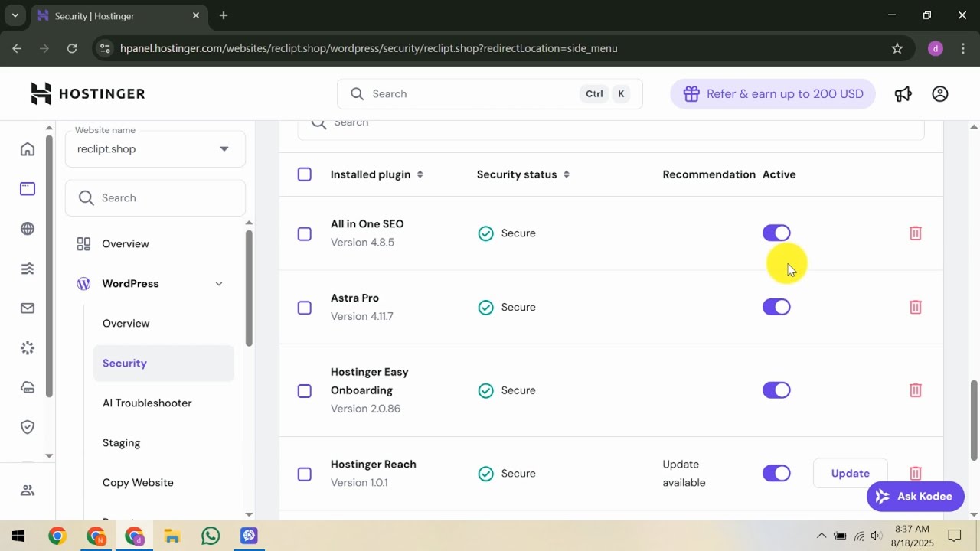The width and height of the screenshot is (980, 551).
Task: Open Chrome tab search dropdown
Action: (15, 15)
